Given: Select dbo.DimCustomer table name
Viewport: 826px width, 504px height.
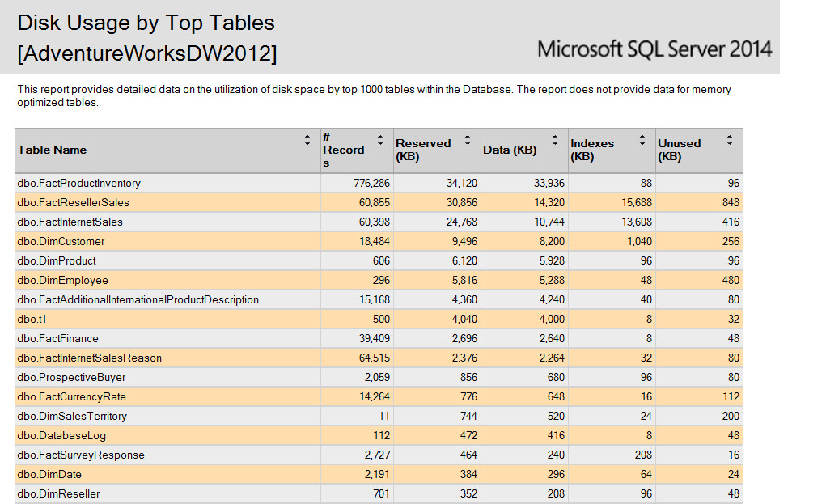Looking at the screenshot, I should tap(61, 242).
